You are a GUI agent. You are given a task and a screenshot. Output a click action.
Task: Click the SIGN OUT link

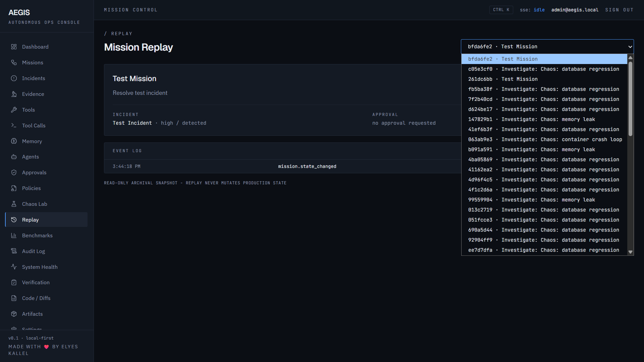619,10
